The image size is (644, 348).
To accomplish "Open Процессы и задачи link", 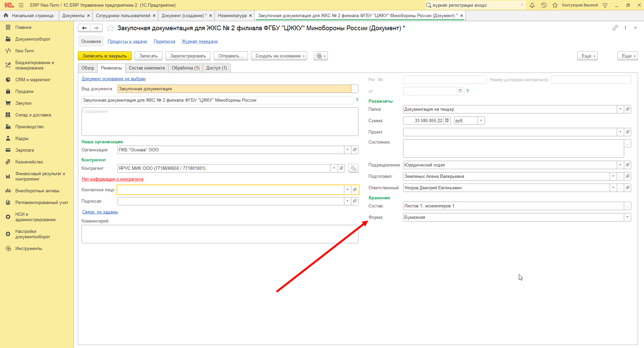I will click(127, 42).
